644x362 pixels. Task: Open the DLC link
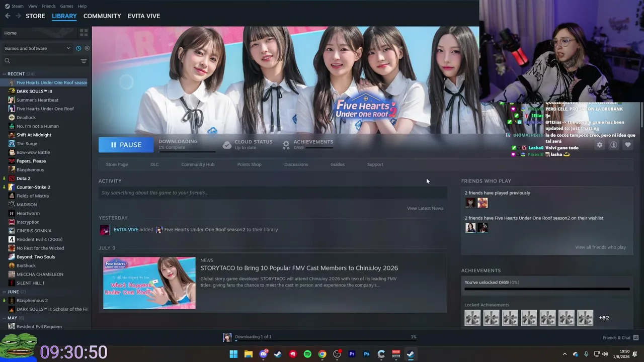154,164
